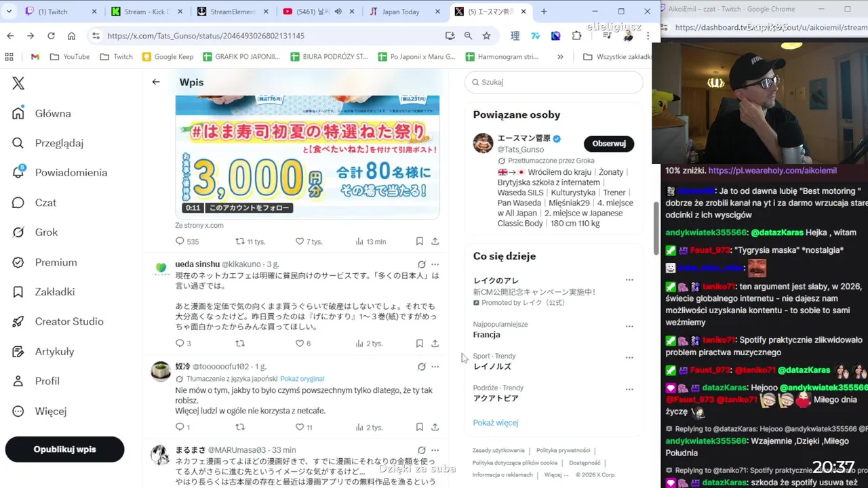Share ueda sinshu reply
This screenshot has width=868, height=488.
435,344
